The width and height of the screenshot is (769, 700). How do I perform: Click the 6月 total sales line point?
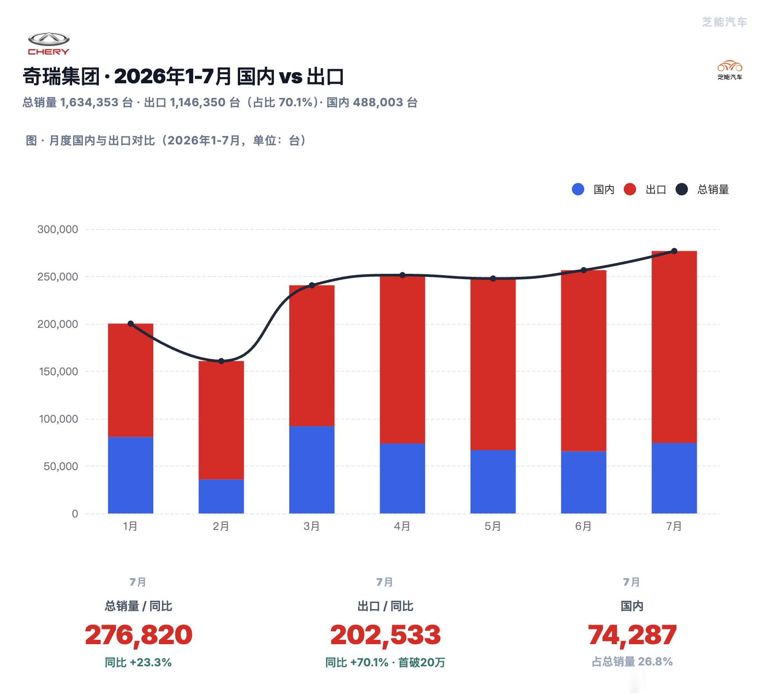pyautogui.click(x=583, y=270)
